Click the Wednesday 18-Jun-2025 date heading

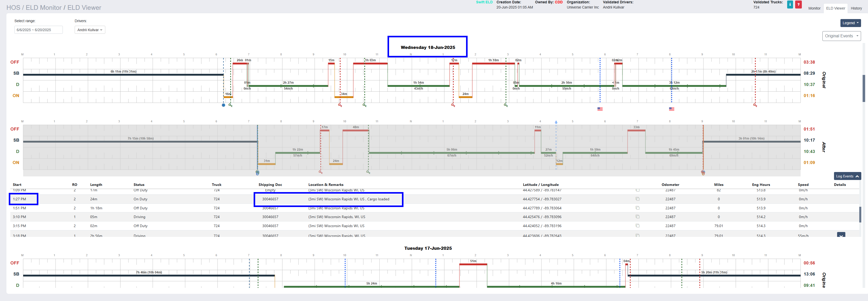(x=428, y=47)
